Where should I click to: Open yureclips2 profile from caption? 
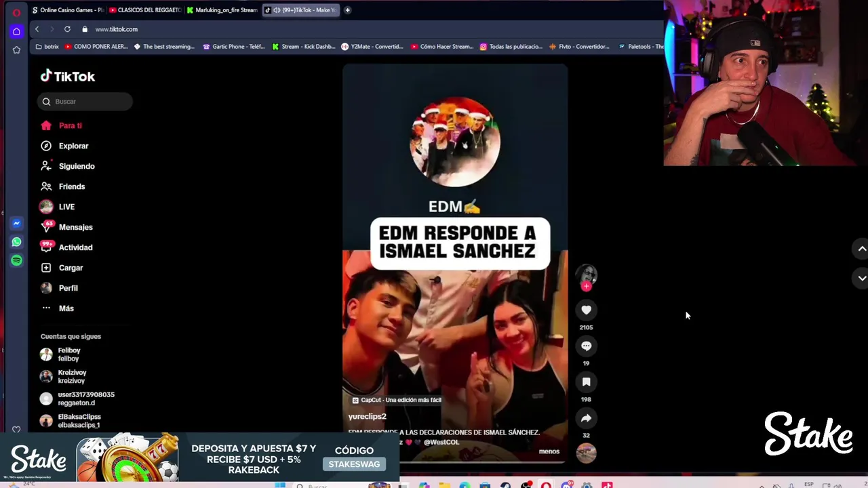(x=367, y=416)
